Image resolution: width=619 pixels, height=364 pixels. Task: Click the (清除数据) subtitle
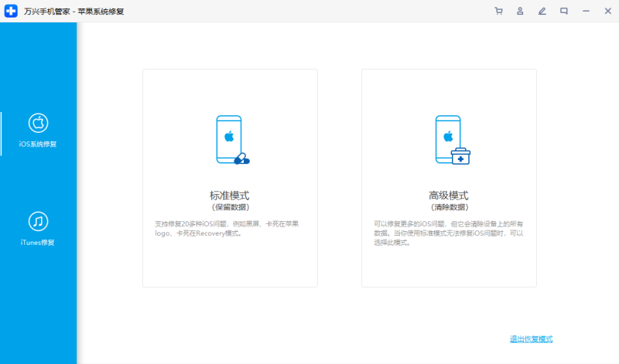pyautogui.click(x=450, y=207)
